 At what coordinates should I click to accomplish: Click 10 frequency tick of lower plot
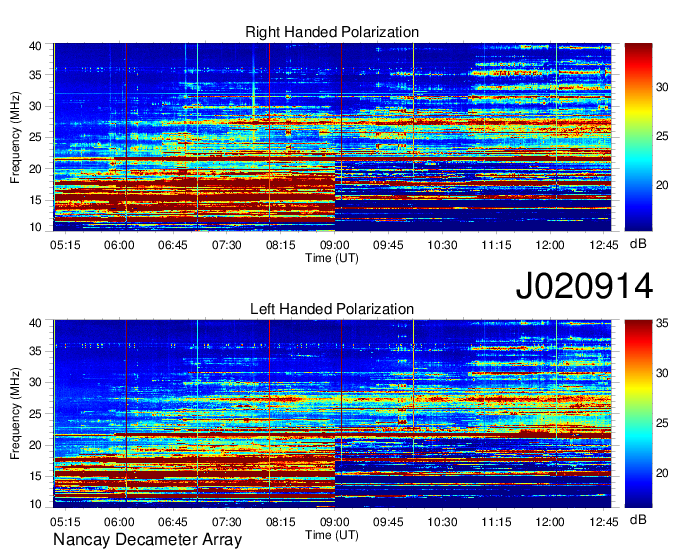click(36, 504)
